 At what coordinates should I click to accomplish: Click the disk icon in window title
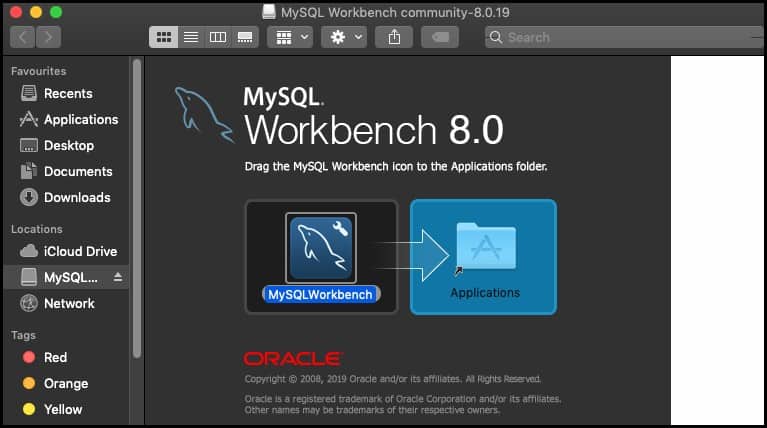[269, 12]
